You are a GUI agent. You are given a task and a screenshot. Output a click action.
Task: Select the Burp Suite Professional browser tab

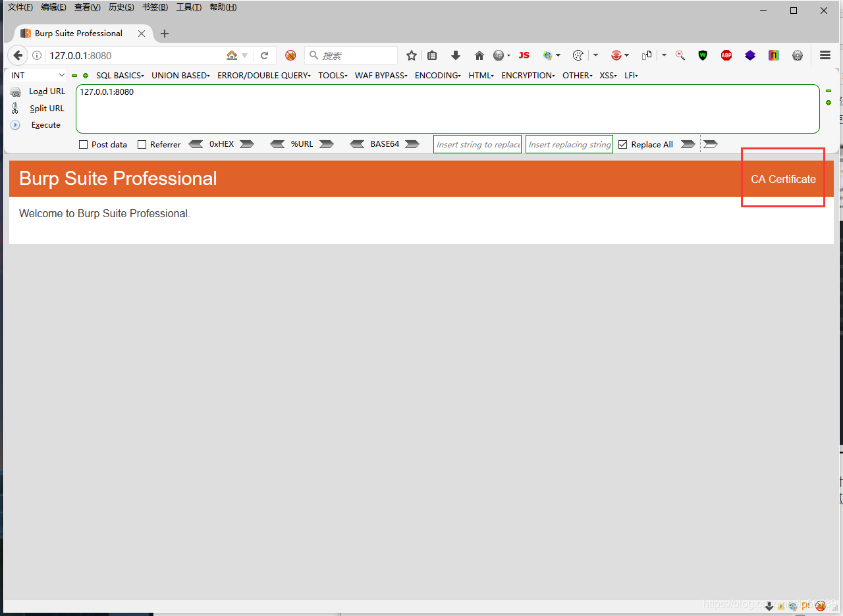(x=83, y=33)
